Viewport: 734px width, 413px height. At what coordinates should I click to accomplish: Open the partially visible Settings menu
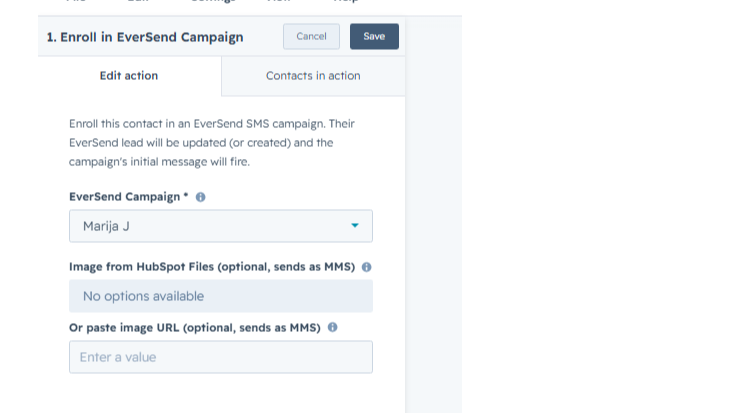pos(213,1)
